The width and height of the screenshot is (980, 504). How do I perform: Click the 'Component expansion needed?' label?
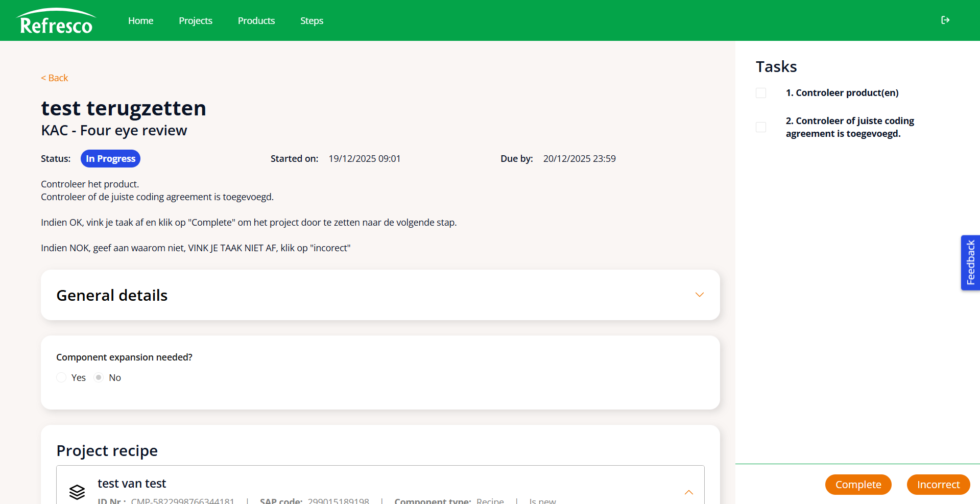click(x=124, y=357)
